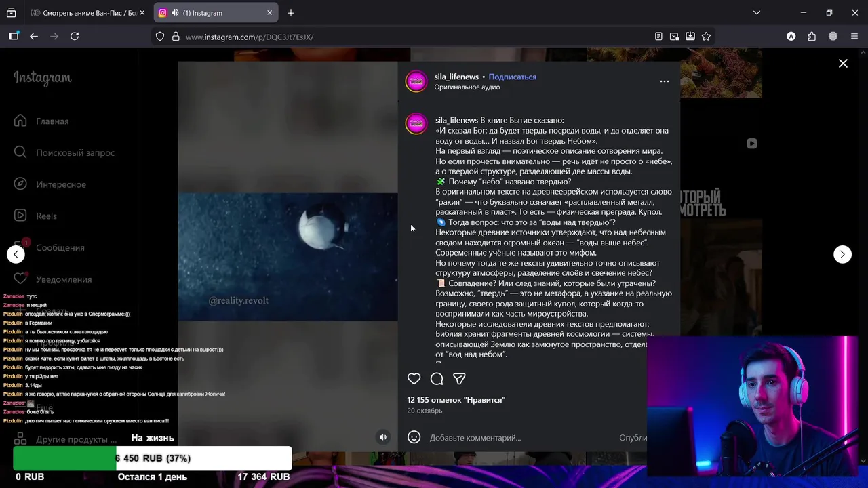The width and height of the screenshot is (868, 488).
Task: Share the post with paper plane icon
Action: 459,379
